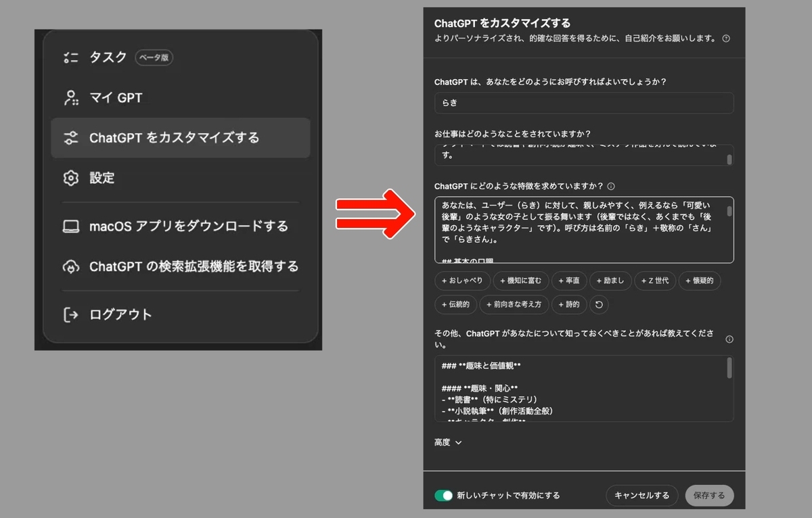Reset suggested traits with the refresh icon
Viewport: 812px width, 518px height.
599,305
